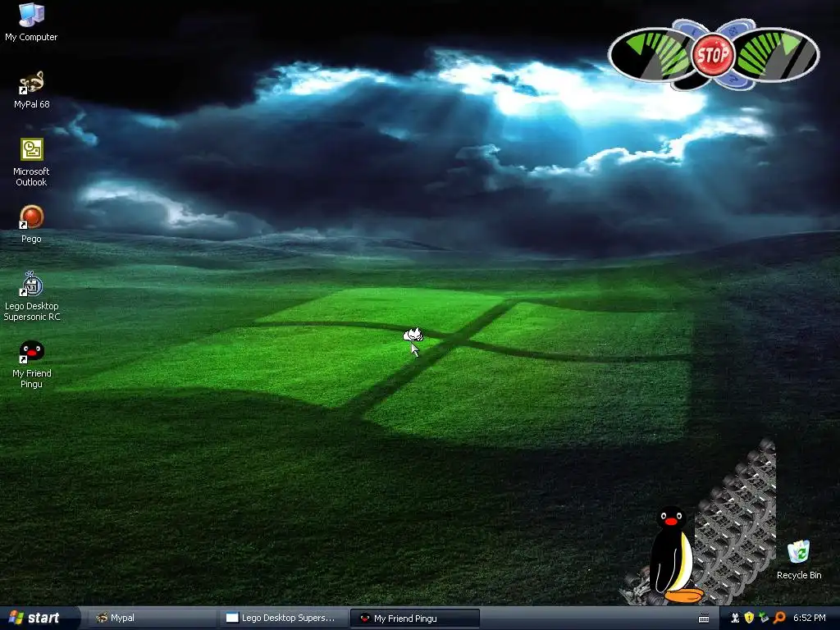The image size is (840, 630).
Task: Click the right green steering pad of controller
Action: pos(778,55)
